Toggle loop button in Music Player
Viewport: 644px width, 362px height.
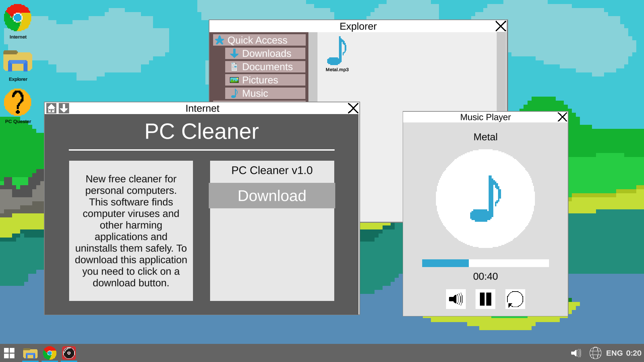[515, 299]
